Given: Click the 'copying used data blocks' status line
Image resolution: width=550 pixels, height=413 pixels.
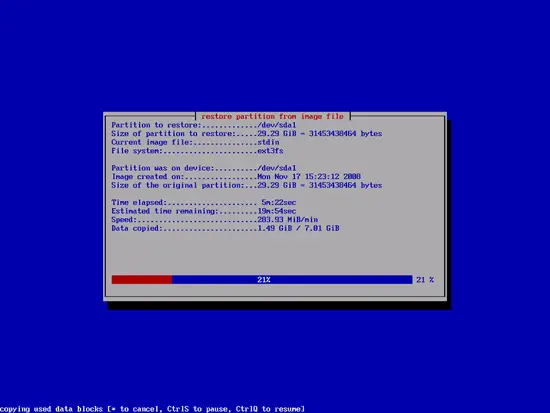Looking at the screenshot, I should (152, 409).
